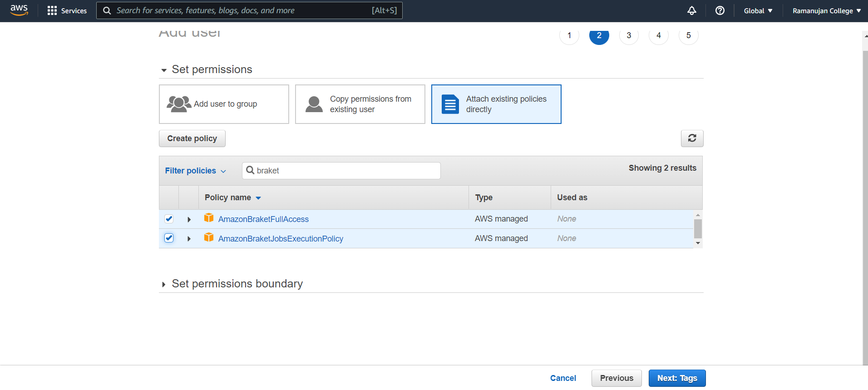Click the magnifier icon in the policy filter box
The width and height of the screenshot is (868, 390).
250,170
